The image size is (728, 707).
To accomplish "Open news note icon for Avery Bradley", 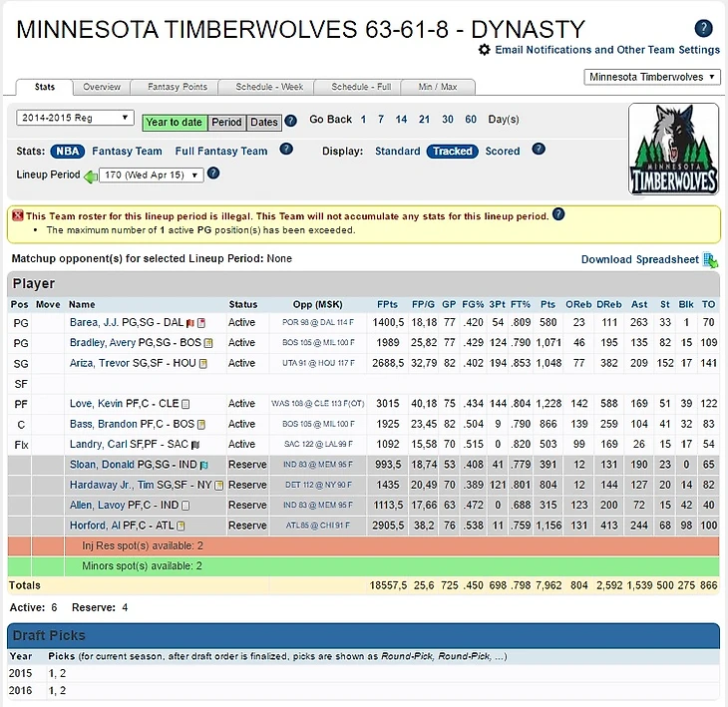I will [x=208, y=343].
